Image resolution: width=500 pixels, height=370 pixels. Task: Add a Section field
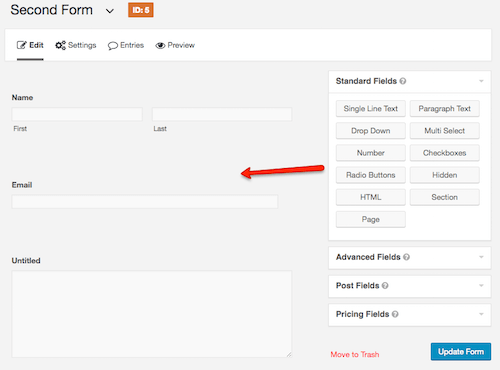445,197
